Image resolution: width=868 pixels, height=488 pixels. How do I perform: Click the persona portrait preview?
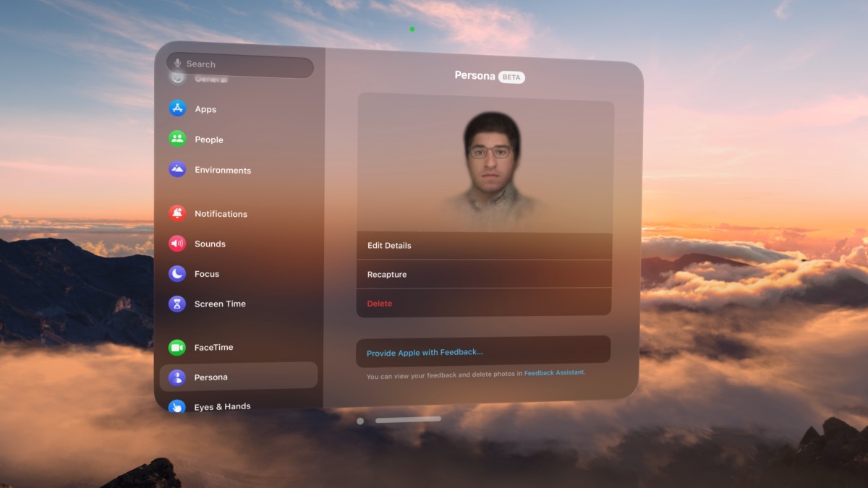[x=492, y=168]
